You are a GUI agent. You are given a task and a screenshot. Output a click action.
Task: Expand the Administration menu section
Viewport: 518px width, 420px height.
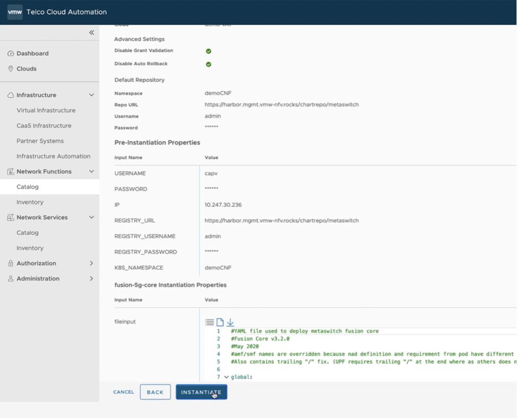click(x=92, y=278)
